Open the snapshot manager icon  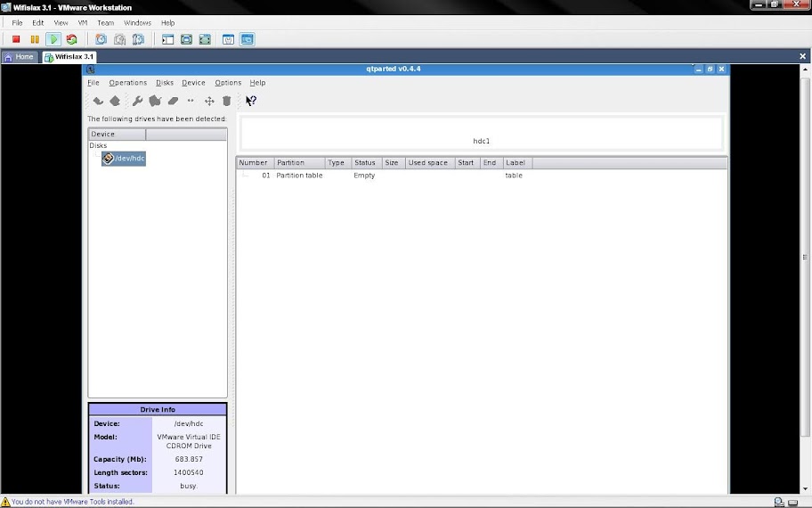(138, 39)
